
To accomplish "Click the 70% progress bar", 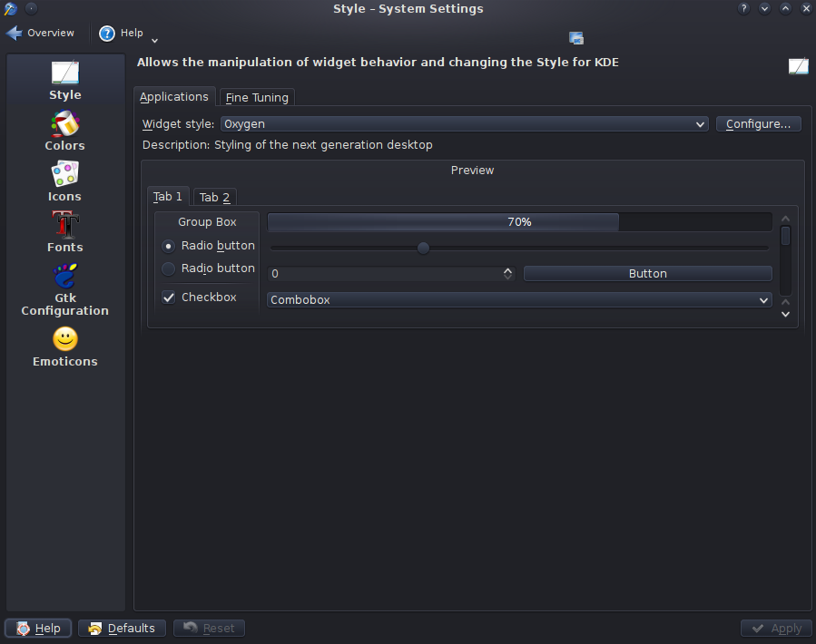I will click(519, 222).
